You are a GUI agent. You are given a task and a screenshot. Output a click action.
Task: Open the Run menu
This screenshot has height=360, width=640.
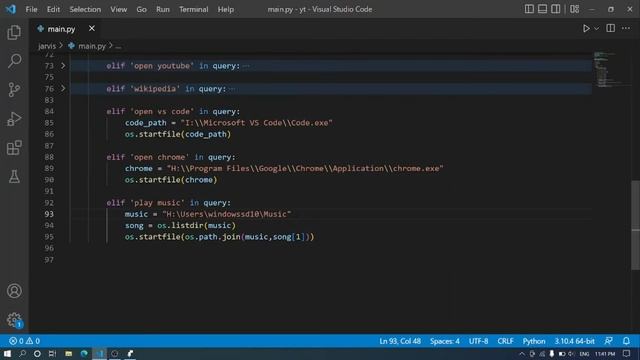[x=163, y=9]
